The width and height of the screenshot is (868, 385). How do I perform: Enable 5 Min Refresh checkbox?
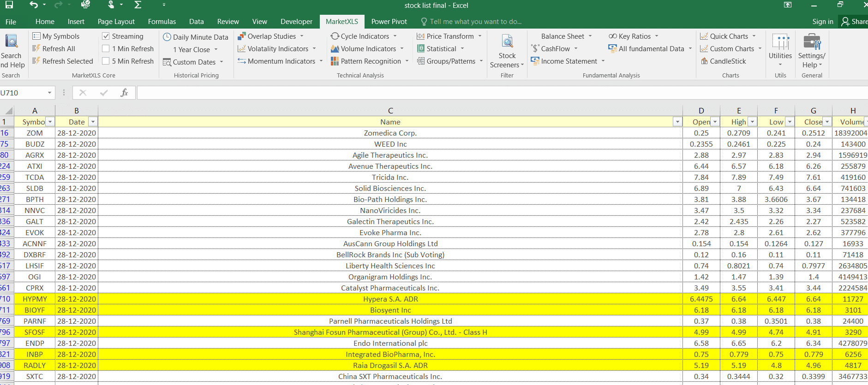coord(106,61)
